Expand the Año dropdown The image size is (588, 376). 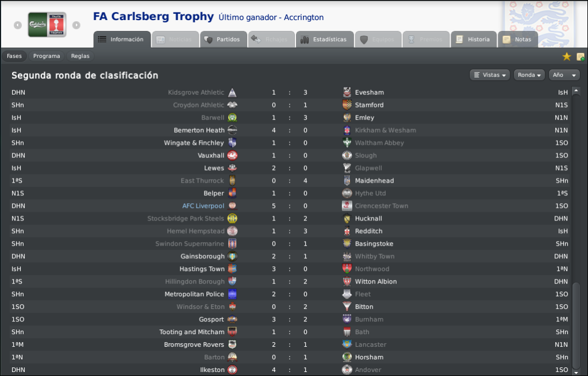click(564, 75)
